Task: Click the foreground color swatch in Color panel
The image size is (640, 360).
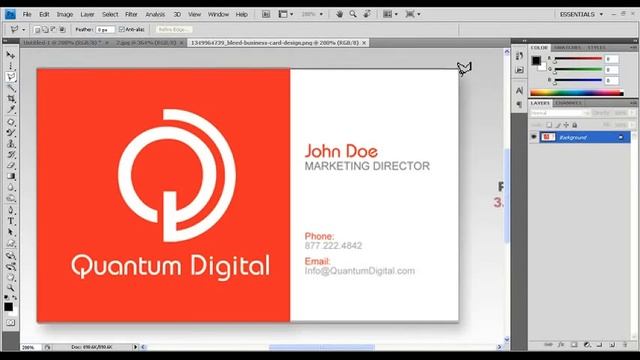Action: pyautogui.click(x=536, y=61)
